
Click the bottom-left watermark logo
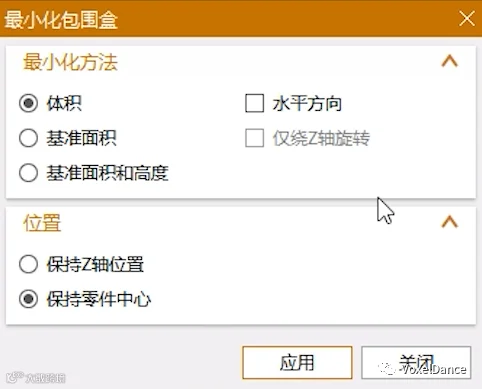[x=36, y=378]
